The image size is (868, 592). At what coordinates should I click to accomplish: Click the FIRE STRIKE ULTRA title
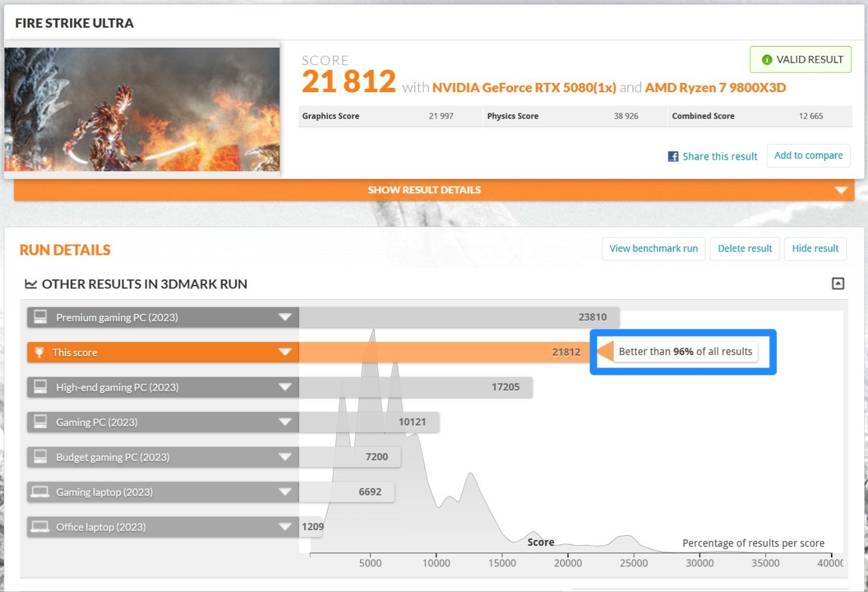tap(74, 23)
